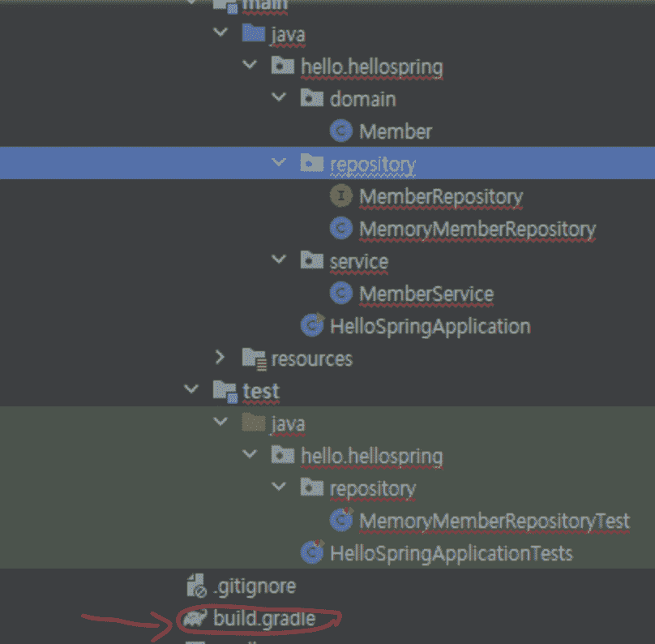This screenshot has height=644, width=655.
Task: Click the Member class icon
Action: pos(340,131)
